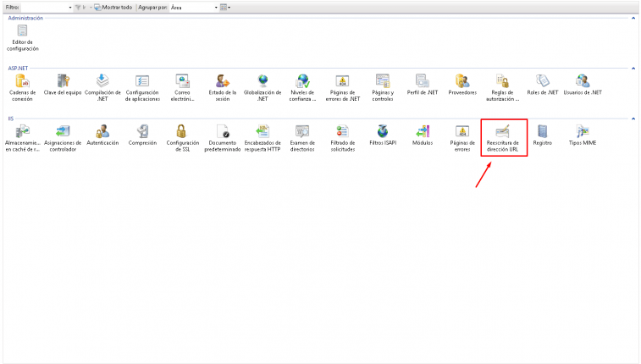Open Módulos feature
This screenshot has height=364, width=641.
pyautogui.click(x=423, y=135)
